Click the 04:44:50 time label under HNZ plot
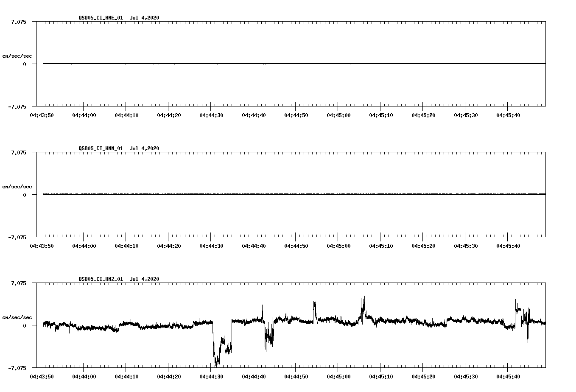576x392 pixels. click(296, 376)
